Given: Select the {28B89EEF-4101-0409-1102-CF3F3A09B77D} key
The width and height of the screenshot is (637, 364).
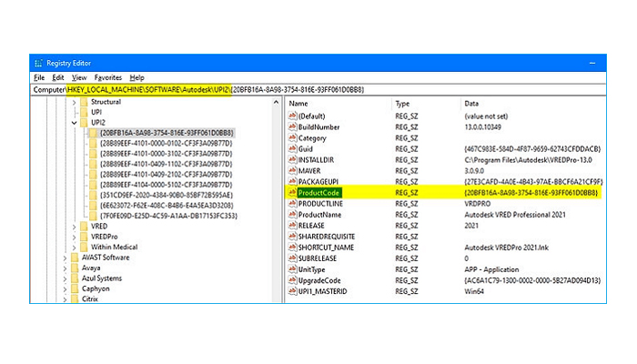Looking at the screenshot, I should click(167, 164).
